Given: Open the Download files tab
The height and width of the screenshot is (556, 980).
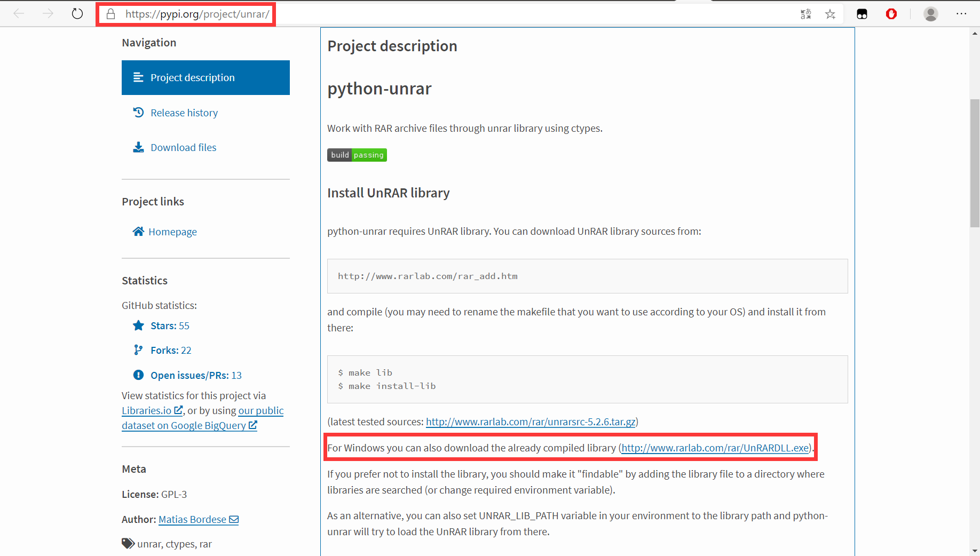Looking at the screenshot, I should click(x=183, y=147).
